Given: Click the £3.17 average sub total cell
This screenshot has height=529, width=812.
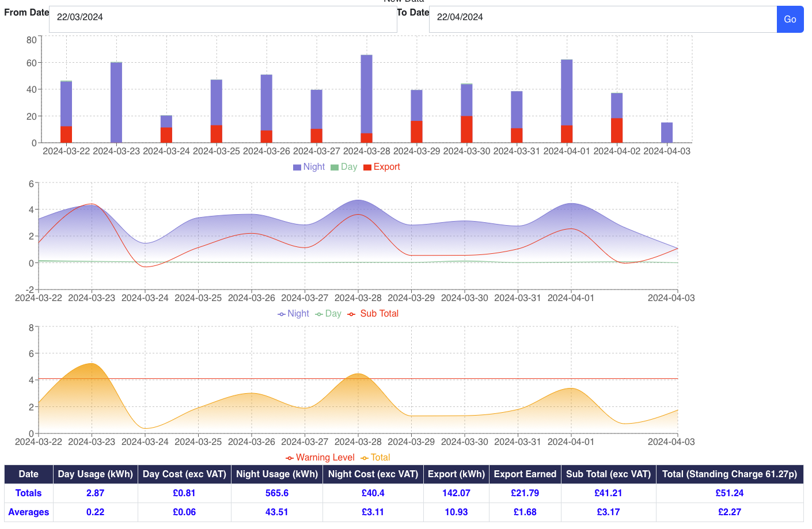Looking at the screenshot, I should tap(609, 512).
